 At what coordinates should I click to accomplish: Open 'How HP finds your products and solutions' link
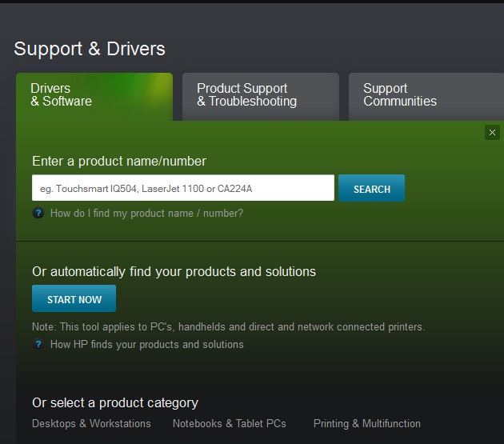(147, 345)
